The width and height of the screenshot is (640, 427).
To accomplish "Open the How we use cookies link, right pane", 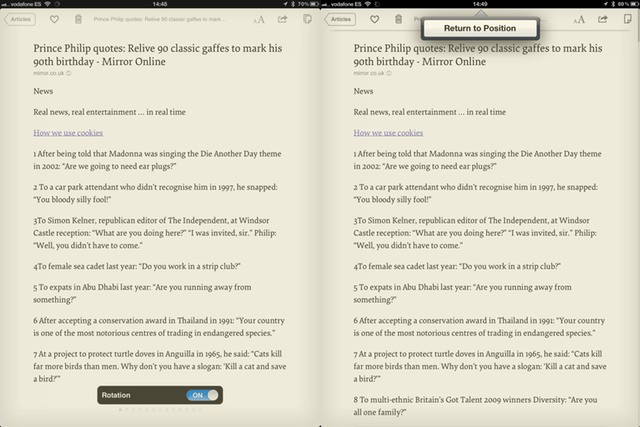I will (388, 133).
